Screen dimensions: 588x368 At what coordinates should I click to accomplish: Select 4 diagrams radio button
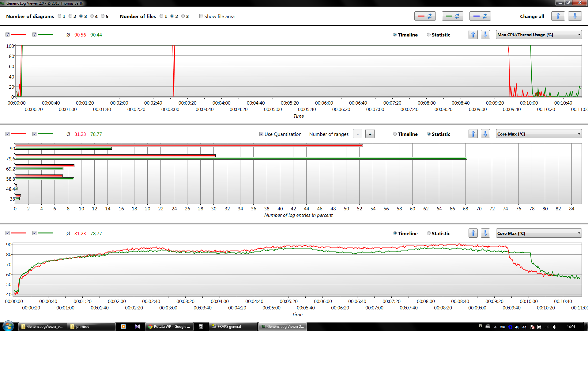[92, 16]
